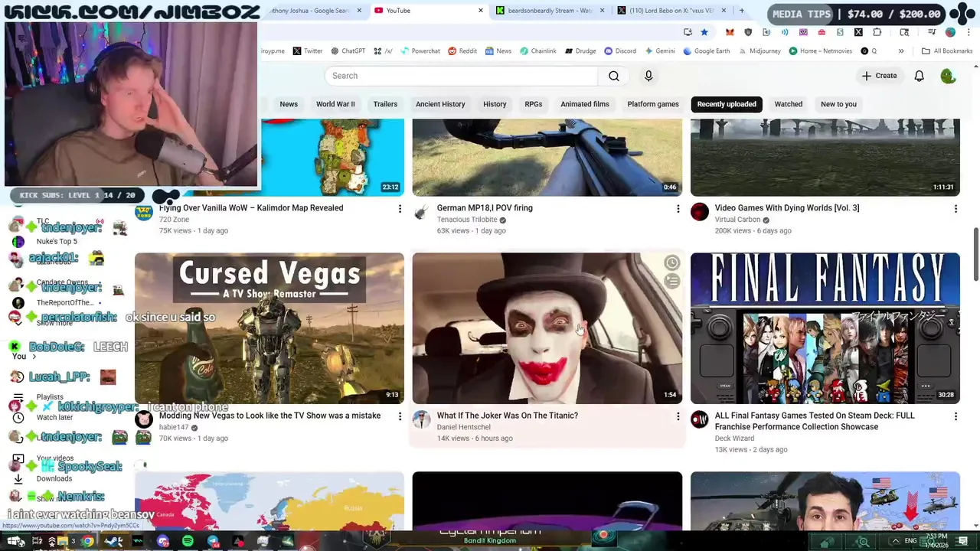Select the News filter chip
This screenshot has height=551, width=980.
click(x=289, y=104)
